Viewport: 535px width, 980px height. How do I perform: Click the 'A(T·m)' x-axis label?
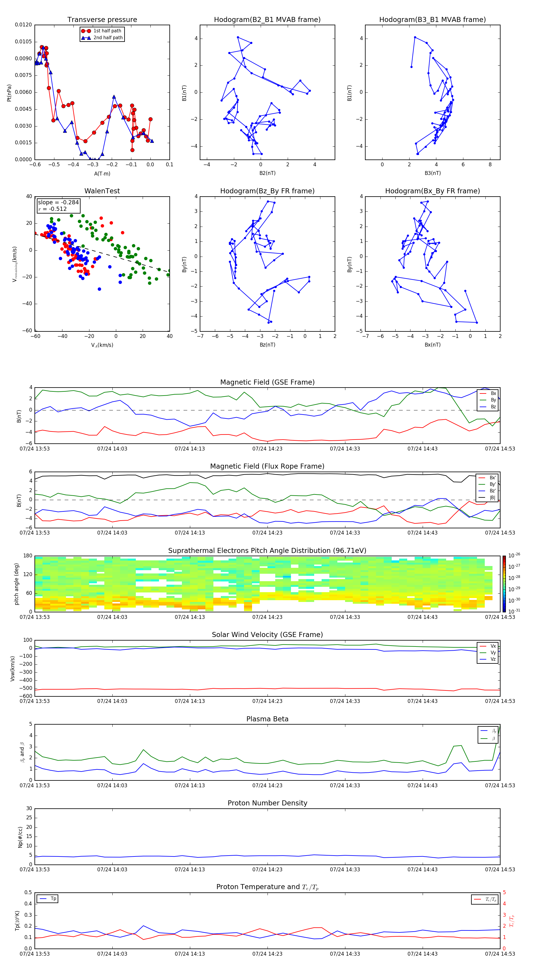[x=102, y=173]
